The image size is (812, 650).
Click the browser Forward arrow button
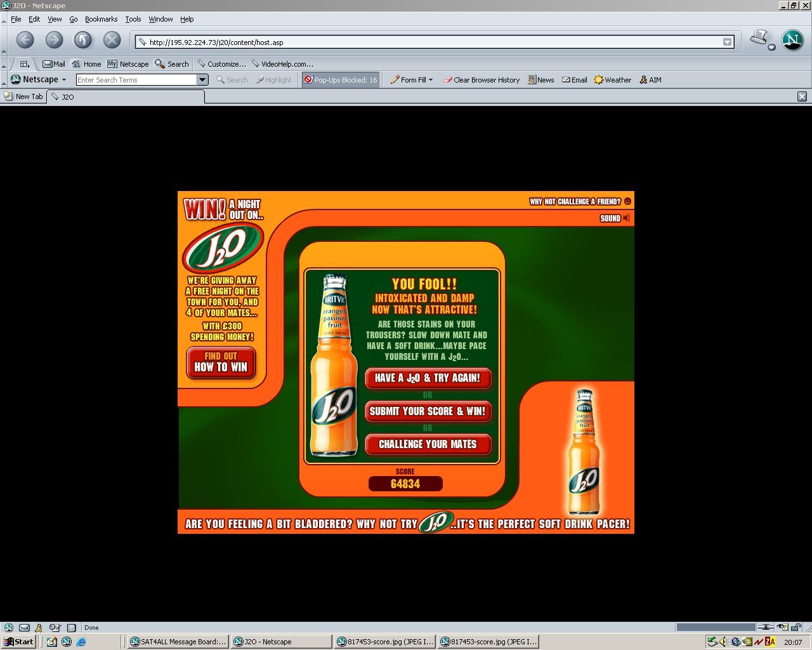pyautogui.click(x=54, y=40)
